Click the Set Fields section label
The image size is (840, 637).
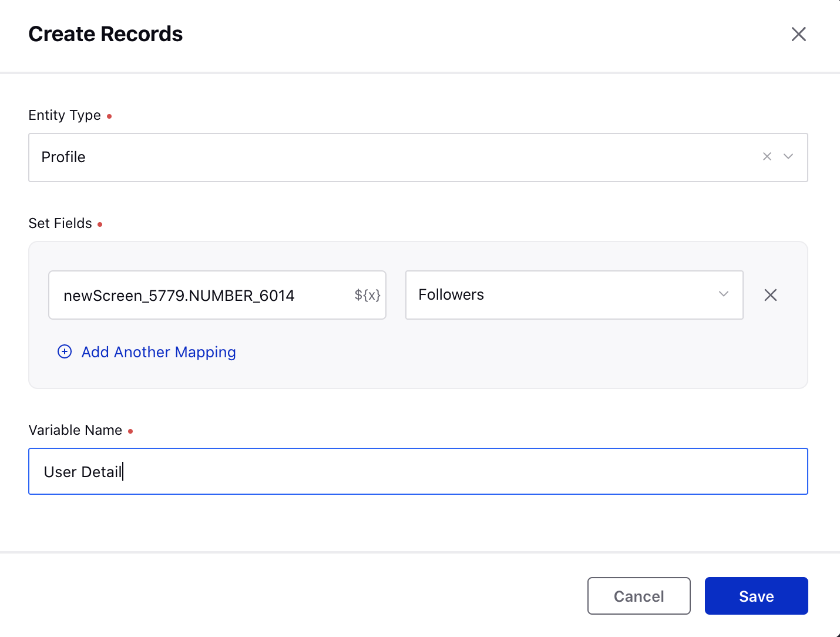pyautogui.click(x=61, y=223)
